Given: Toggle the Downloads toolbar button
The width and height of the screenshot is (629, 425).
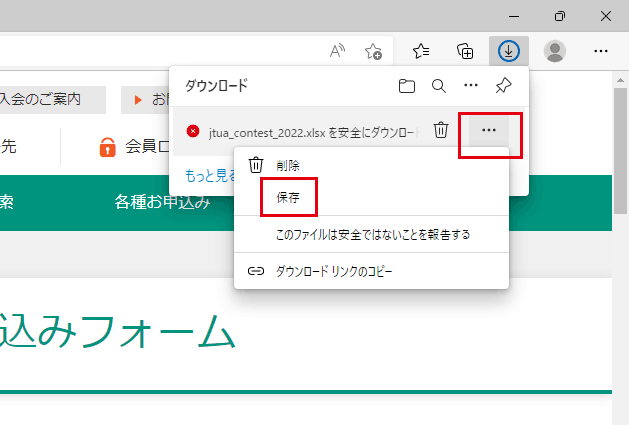Looking at the screenshot, I should tap(509, 51).
